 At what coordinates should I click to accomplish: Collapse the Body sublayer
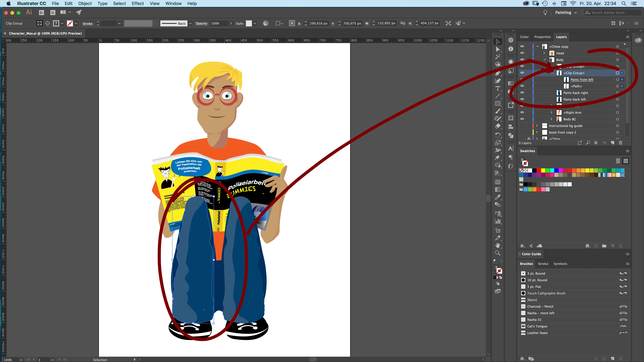[544, 60]
